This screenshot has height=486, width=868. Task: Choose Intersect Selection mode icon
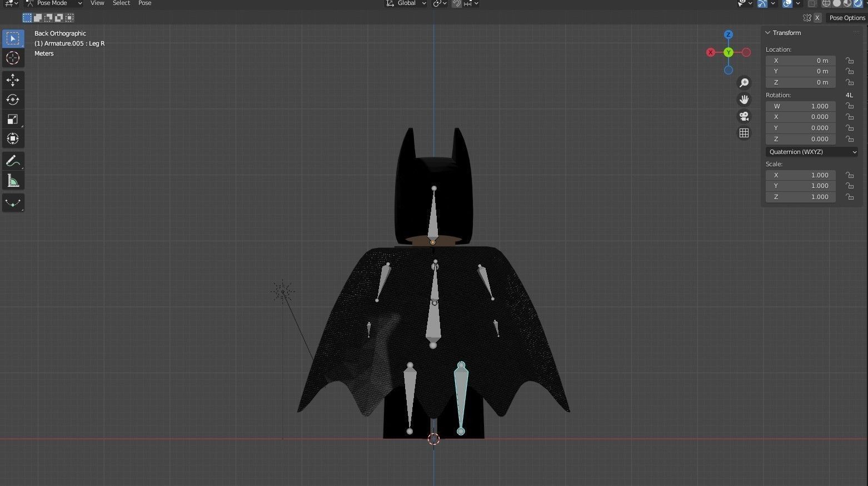69,18
